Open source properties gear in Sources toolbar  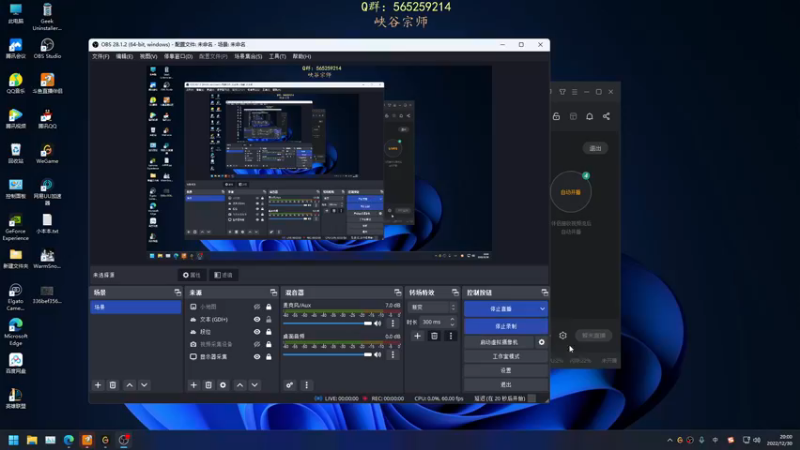point(223,385)
